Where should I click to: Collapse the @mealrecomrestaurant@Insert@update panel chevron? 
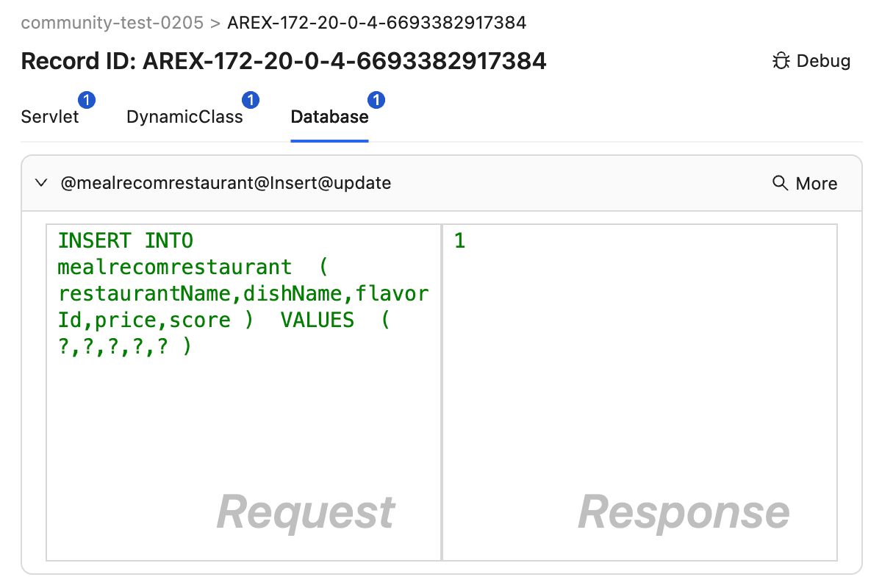coord(42,183)
